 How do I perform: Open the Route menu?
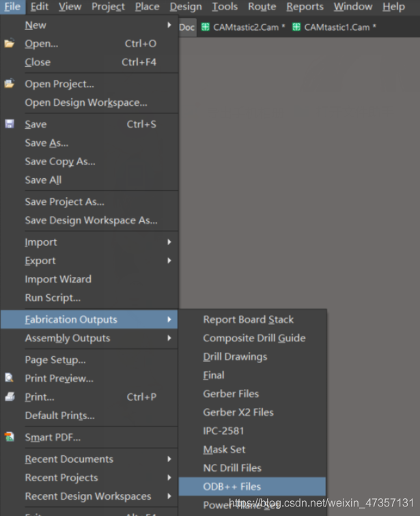coord(262,7)
